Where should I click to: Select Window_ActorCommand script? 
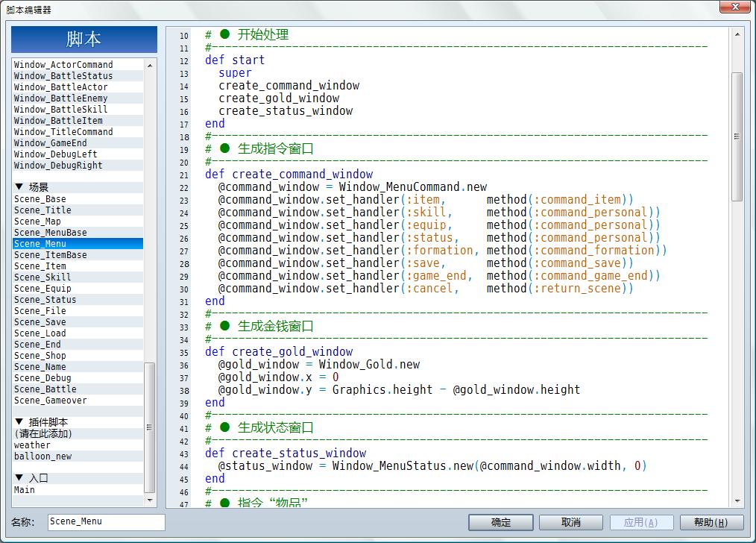[78, 65]
